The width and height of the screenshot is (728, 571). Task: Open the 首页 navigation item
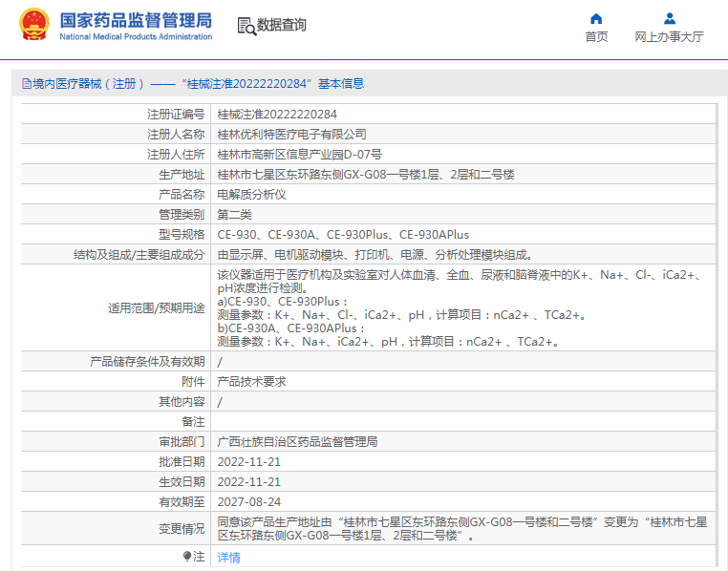point(596,37)
